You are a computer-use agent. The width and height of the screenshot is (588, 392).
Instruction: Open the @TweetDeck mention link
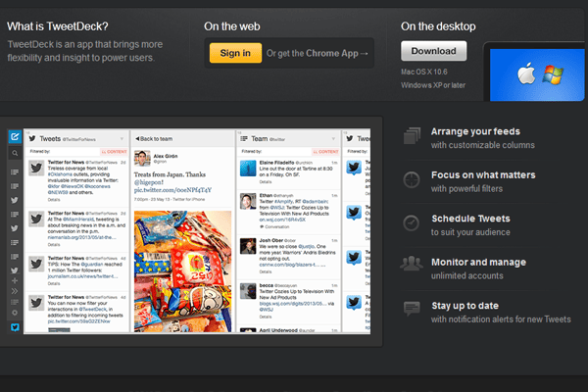click(x=93, y=310)
